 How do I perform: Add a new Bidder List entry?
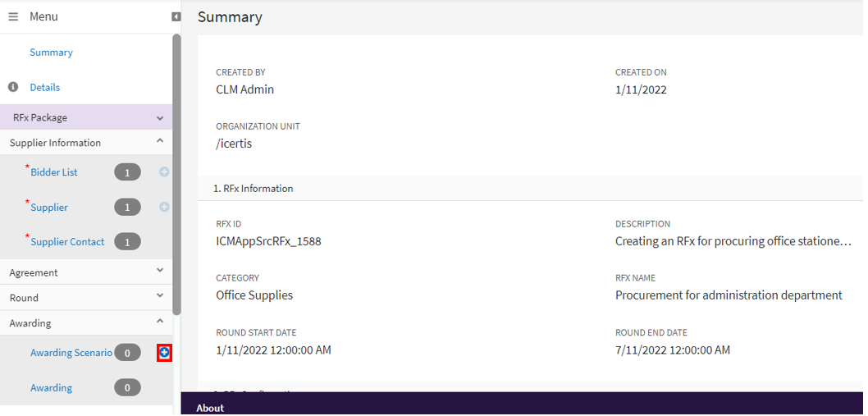tap(164, 172)
